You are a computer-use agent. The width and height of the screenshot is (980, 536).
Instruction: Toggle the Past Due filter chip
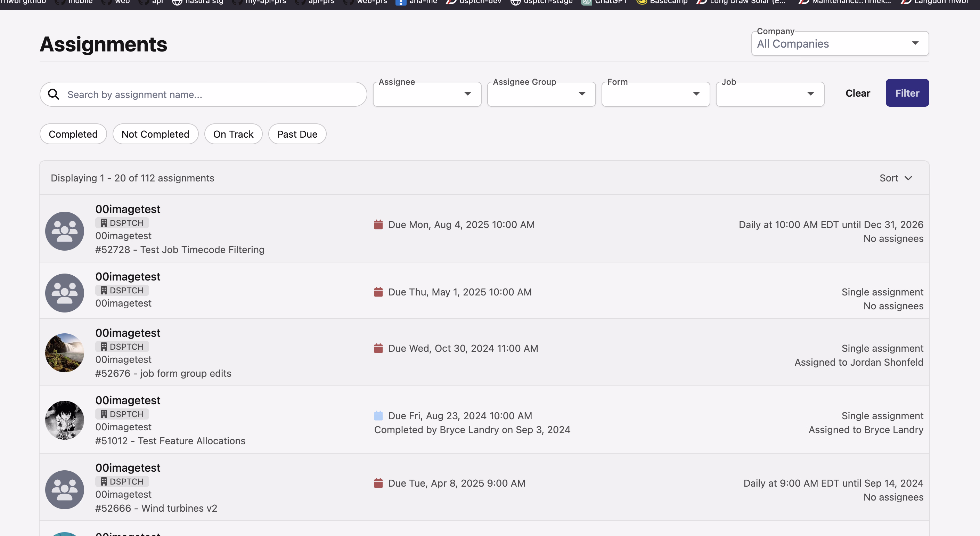pyautogui.click(x=297, y=134)
